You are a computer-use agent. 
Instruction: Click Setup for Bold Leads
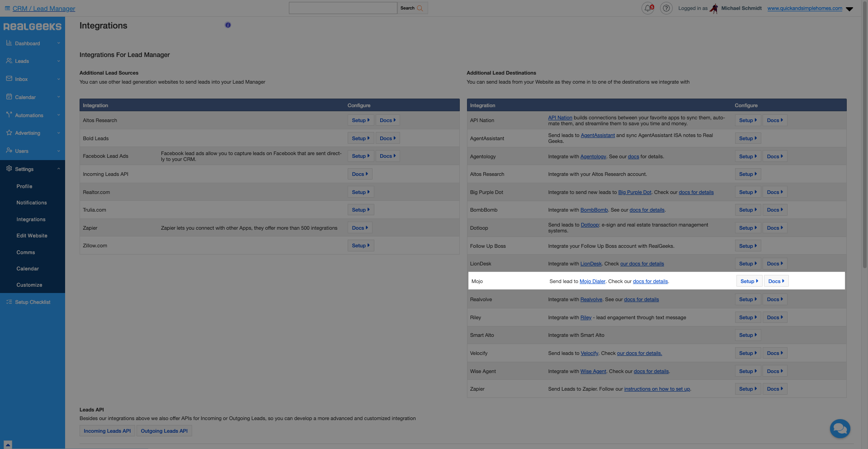pos(361,138)
